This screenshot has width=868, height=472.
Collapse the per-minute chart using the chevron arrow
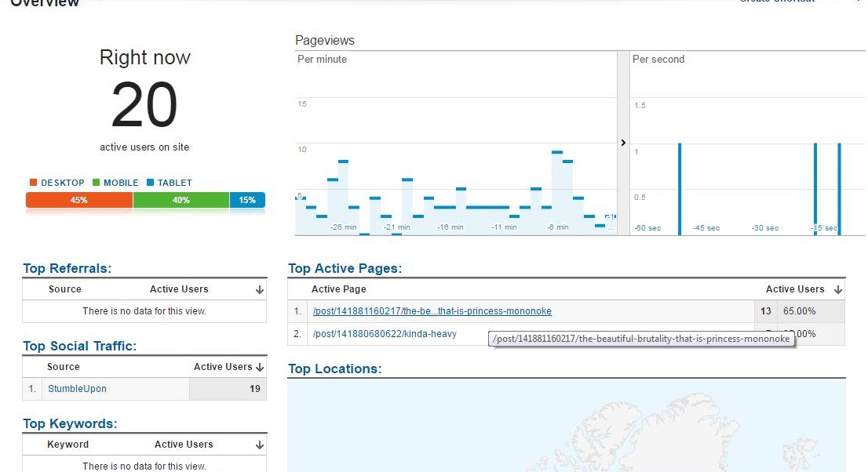coord(623,143)
